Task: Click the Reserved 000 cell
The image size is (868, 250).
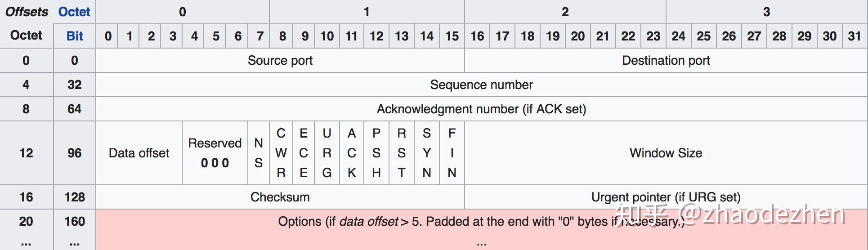Action: (215, 153)
